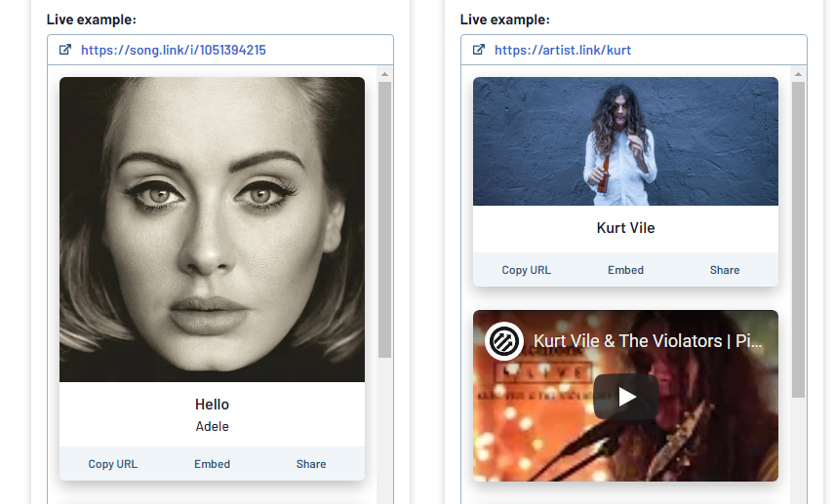
Task: Click the scrollbar thumb in Kurt Vile preview
Action: pos(798,239)
